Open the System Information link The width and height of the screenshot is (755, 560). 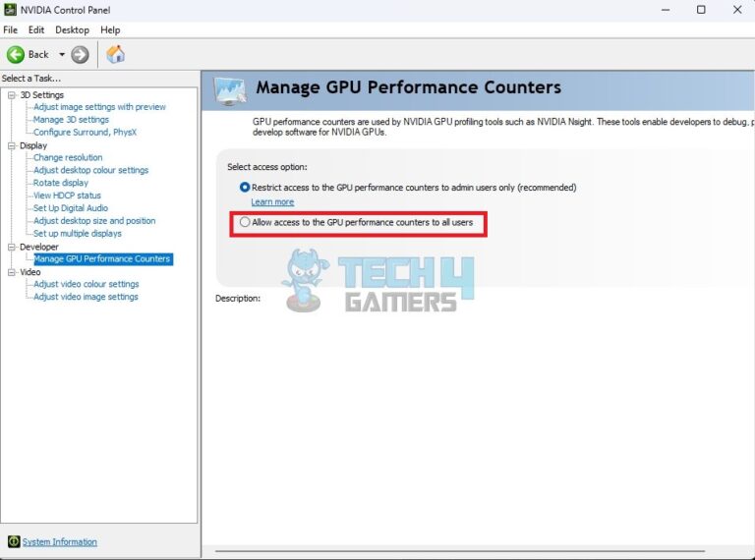pos(60,542)
